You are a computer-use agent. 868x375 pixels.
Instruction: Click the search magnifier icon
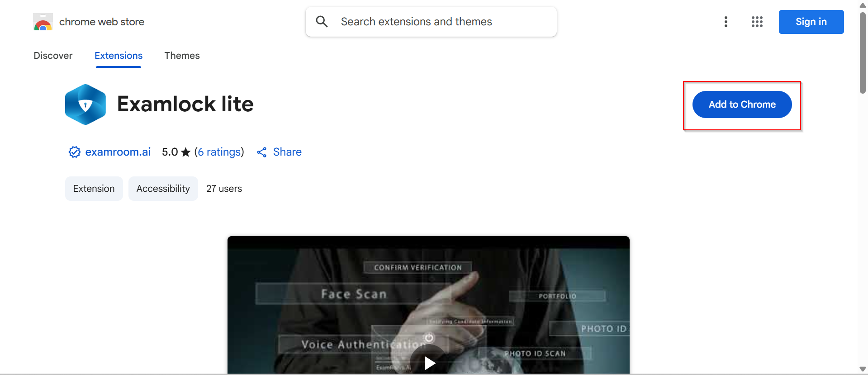(322, 21)
